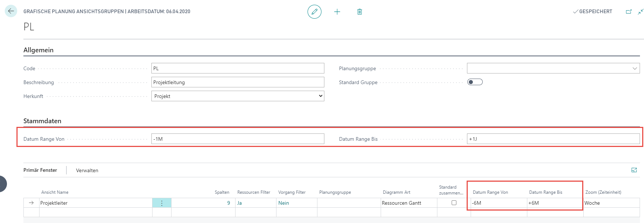
Task: Open page in new window icon
Action: 629,12
